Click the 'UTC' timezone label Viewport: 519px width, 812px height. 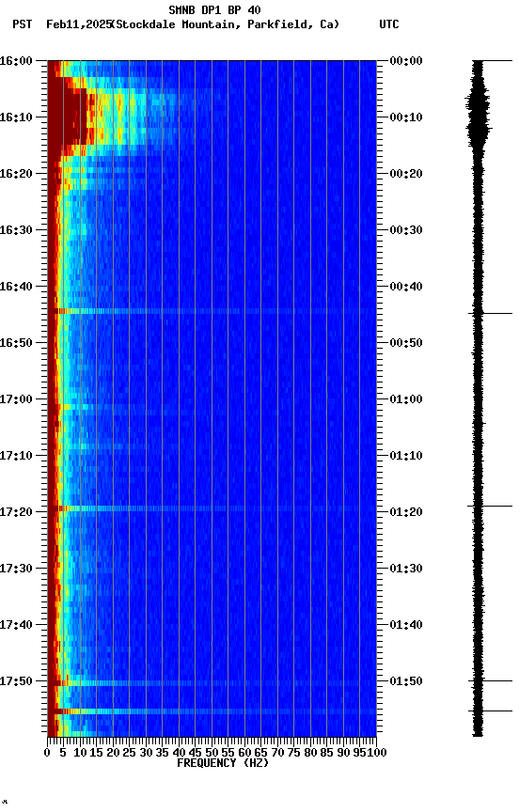[389, 24]
